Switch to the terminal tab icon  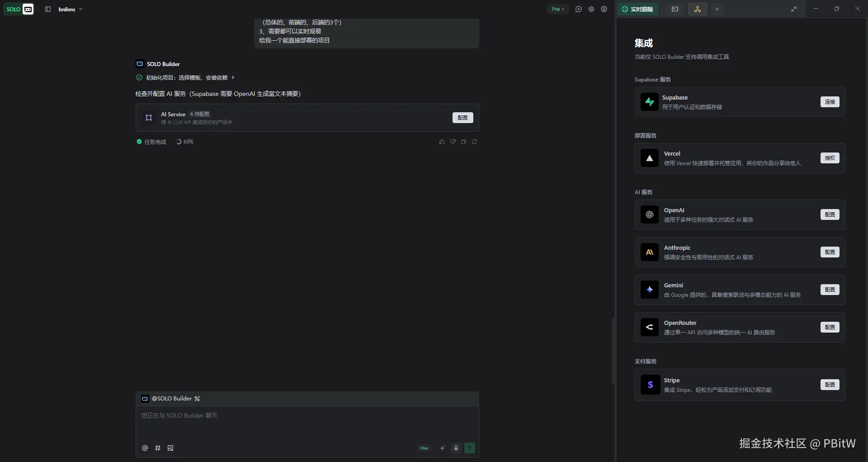[675, 9]
